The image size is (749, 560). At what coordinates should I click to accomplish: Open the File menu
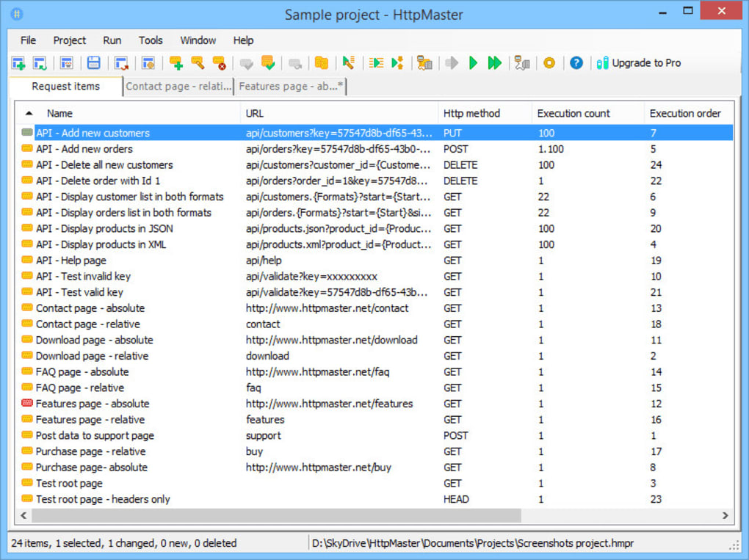(x=28, y=40)
